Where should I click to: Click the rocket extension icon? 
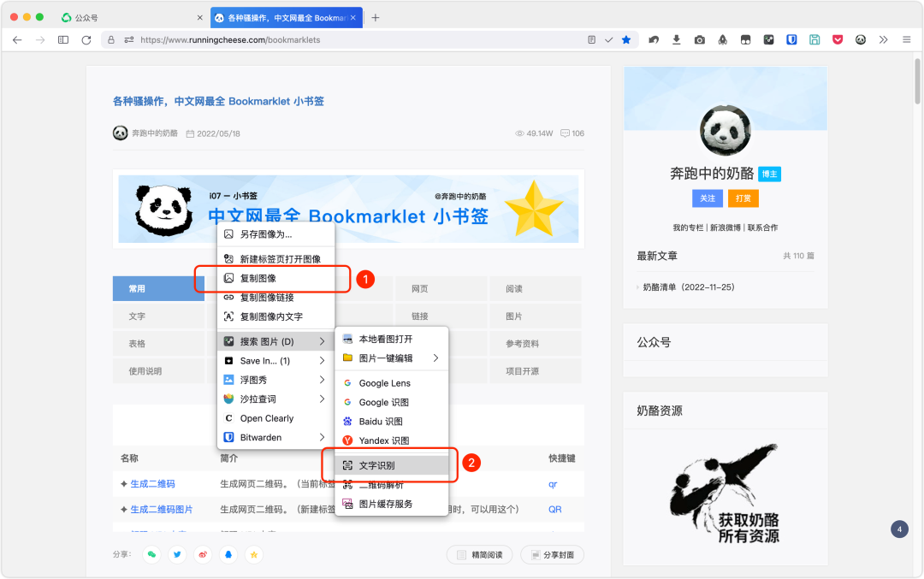pyautogui.click(x=722, y=40)
